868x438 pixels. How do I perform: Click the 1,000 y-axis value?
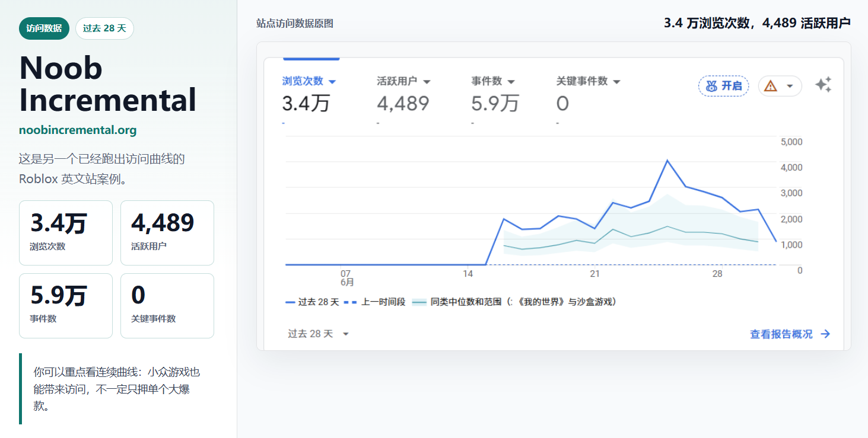pos(791,245)
